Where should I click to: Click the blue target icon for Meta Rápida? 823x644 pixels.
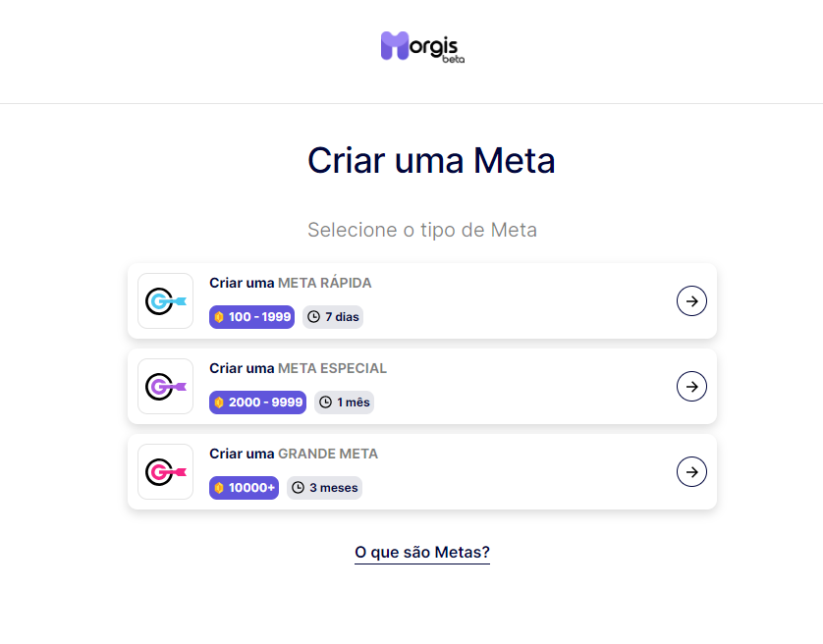(165, 301)
